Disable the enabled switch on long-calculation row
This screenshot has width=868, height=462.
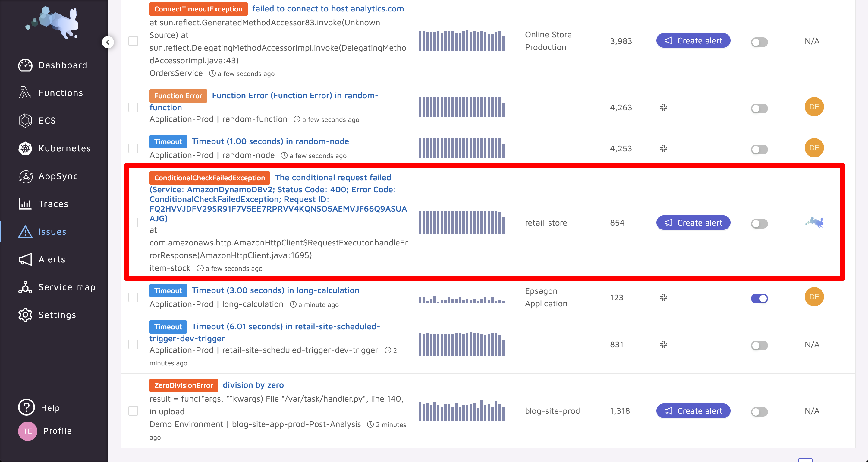pos(759,299)
